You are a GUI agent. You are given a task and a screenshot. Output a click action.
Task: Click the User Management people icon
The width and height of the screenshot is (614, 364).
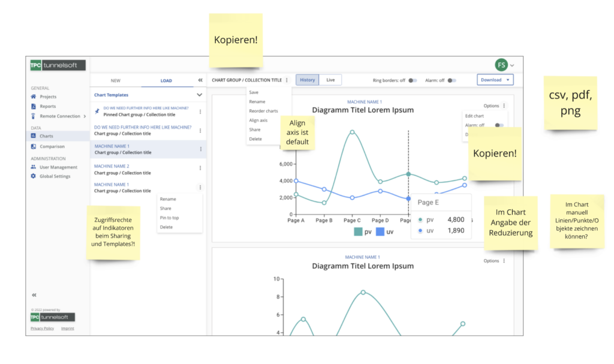[x=34, y=167]
